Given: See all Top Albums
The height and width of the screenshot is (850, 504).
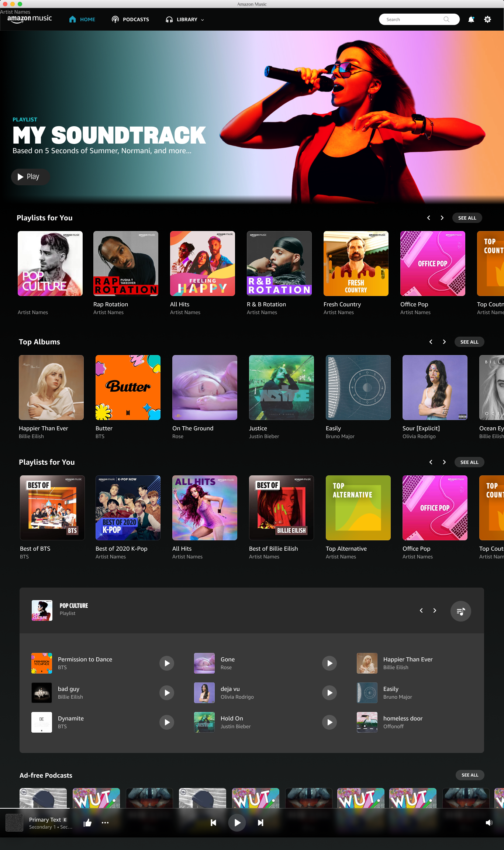Looking at the screenshot, I should (x=469, y=342).
